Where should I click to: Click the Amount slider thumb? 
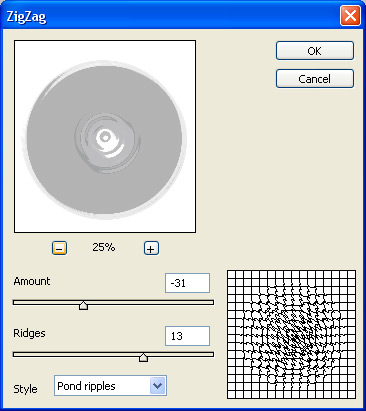click(83, 305)
